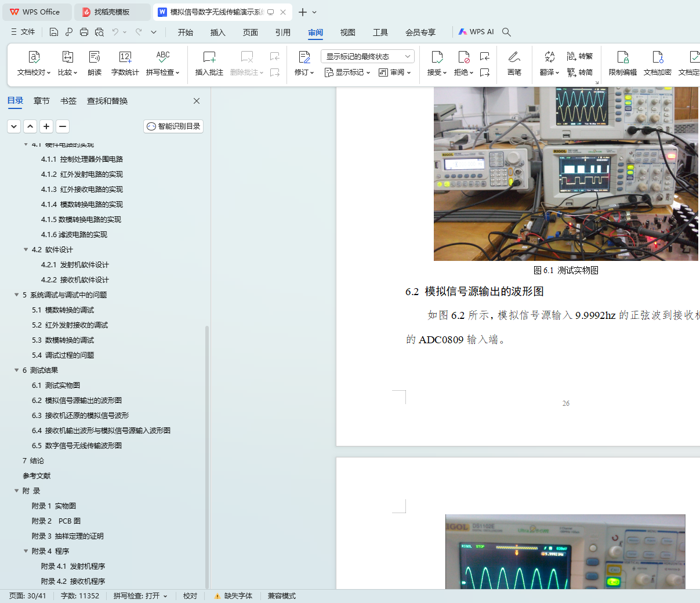
Task: Select the 查找和替换 navigation tab
Action: [107, 101]
